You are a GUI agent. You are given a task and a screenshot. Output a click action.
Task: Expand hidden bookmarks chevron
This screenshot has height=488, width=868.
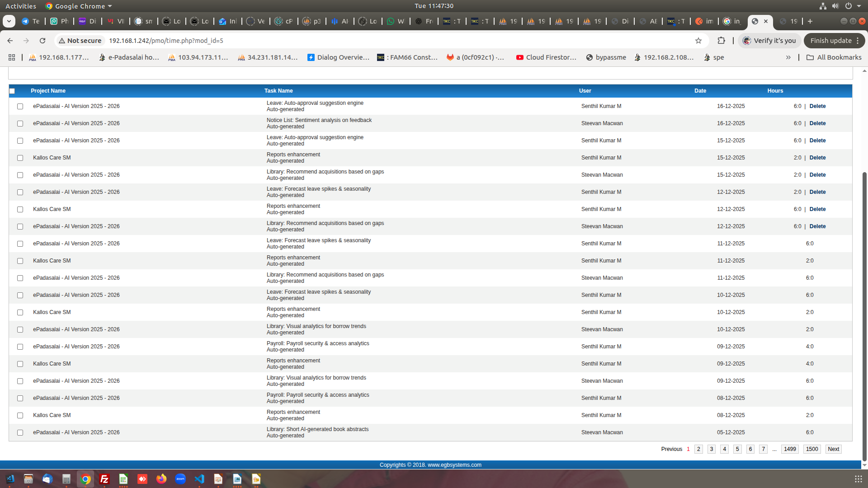pyautogui.click(x=788, y=57)
